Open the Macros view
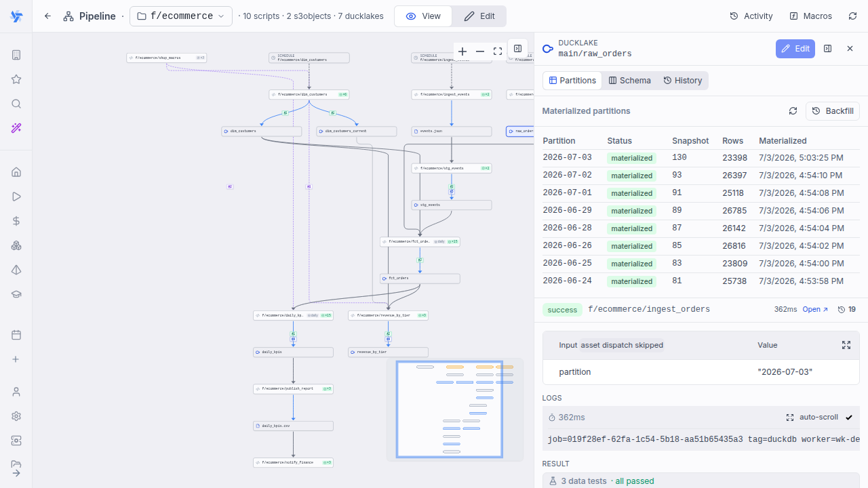Image resolution: width=868 pixels, height=488 pixels. pyautogui.click(x=811, y=16)
